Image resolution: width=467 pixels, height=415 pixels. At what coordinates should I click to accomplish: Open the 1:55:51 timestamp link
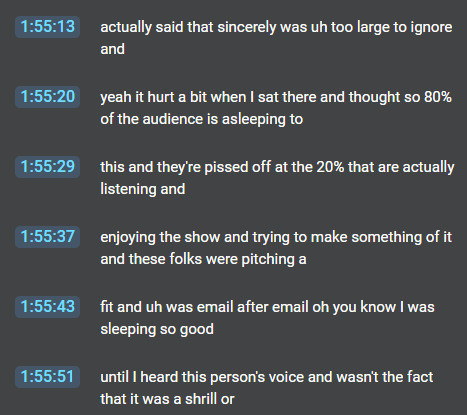[x=47, y=377]
